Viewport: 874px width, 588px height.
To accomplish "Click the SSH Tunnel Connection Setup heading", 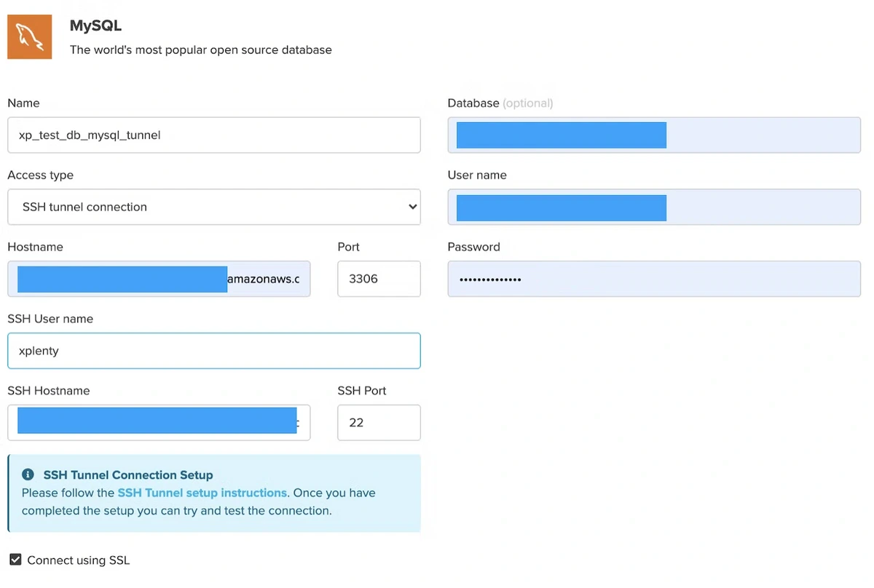I will point(128,475).
